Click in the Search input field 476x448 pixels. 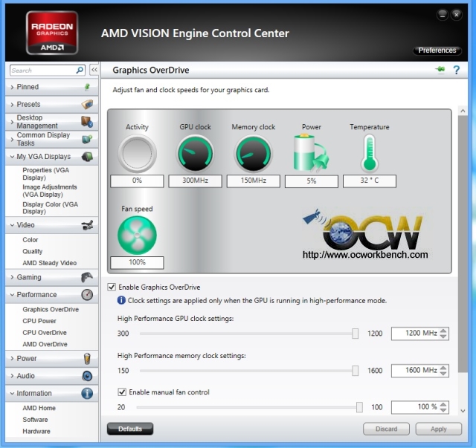click(x=43, y=71)
